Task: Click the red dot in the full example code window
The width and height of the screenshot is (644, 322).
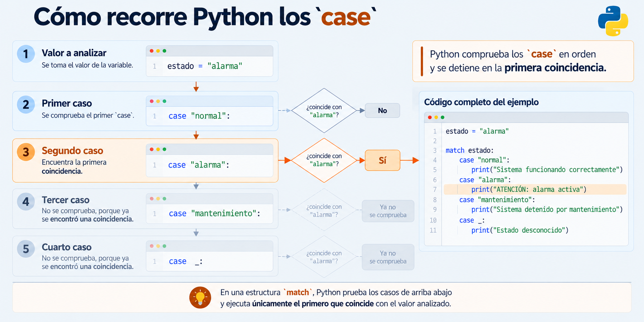Action: coord(430,117)
